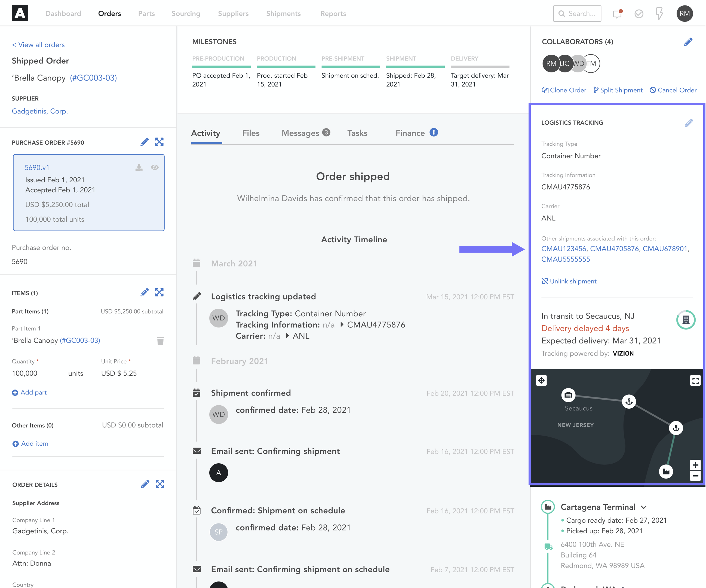The height and width of the screenshot is (588, 706).
Task: Edit logistics tracking with pencil icon
Action: coord(689,123)
